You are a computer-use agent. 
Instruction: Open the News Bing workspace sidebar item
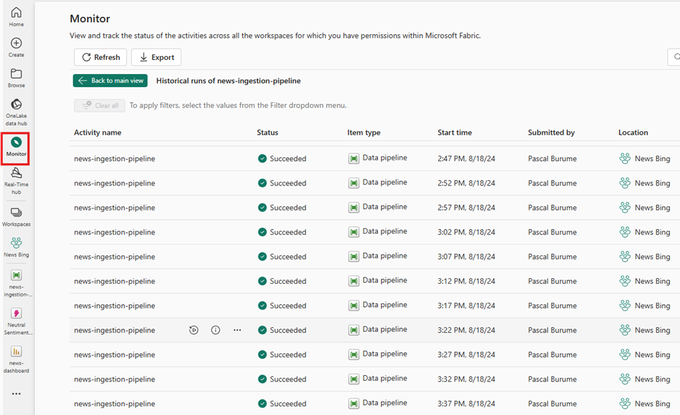pos(16,247)
